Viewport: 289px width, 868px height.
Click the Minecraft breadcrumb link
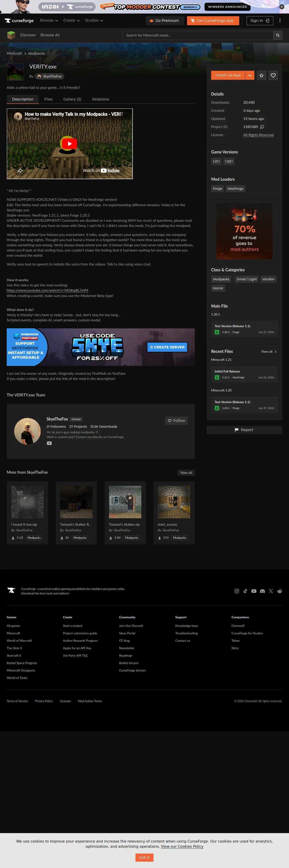click(14, 54)
